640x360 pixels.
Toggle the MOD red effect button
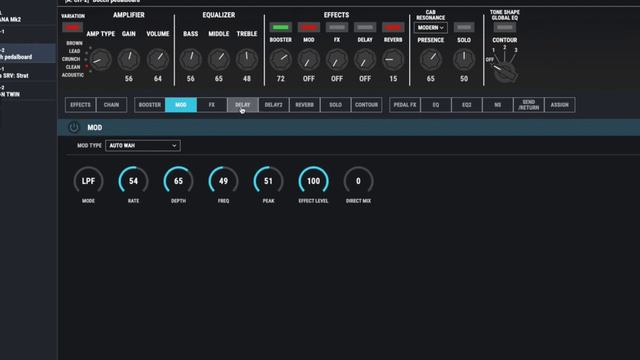309,27
